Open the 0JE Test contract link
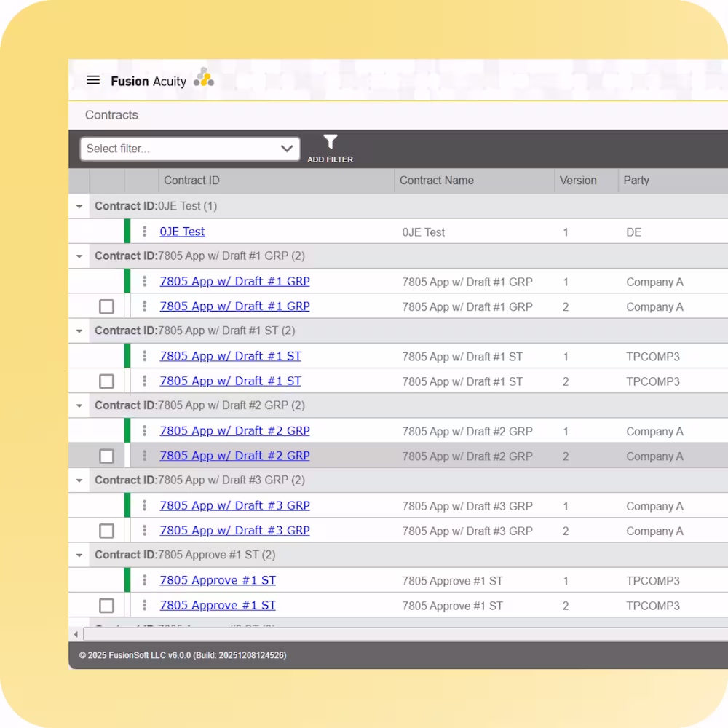The image size is (728, 728). coord(181,232)
